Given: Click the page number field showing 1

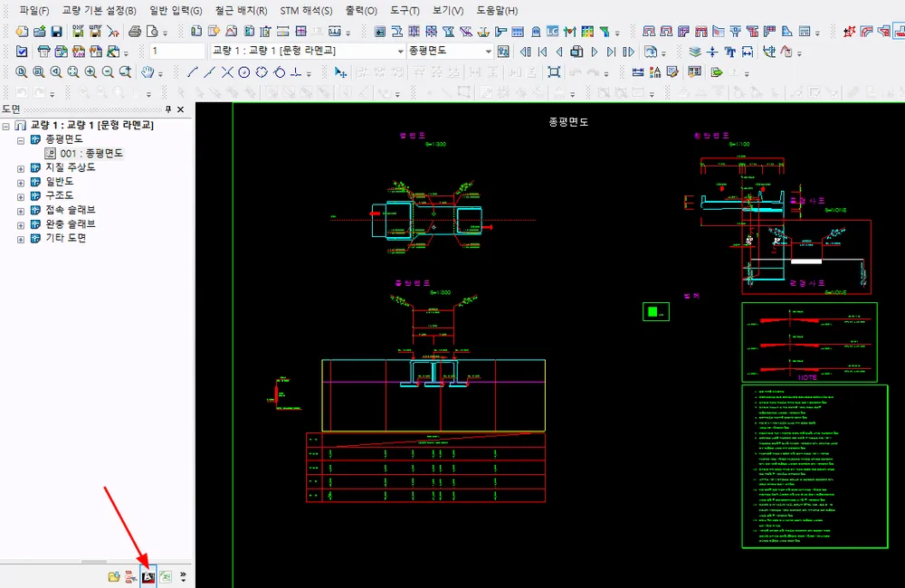Looking at the screenshot, I should [x=177, y=52].
